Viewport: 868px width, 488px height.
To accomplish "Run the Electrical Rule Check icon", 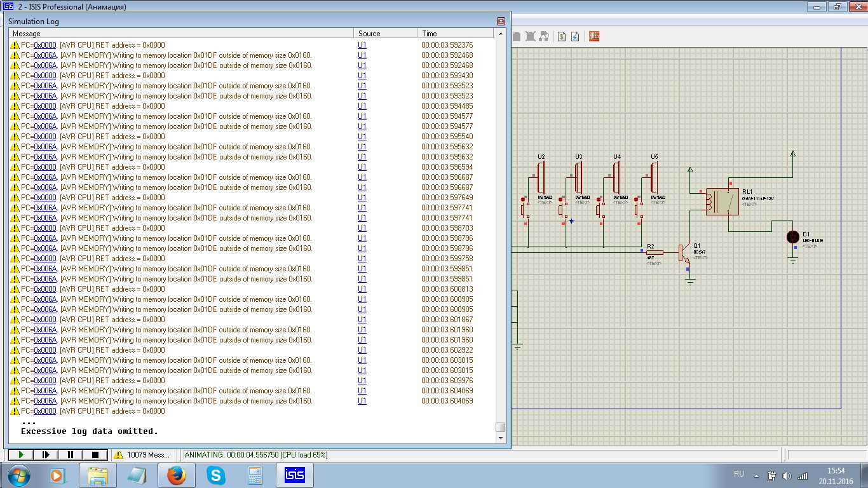I will coord(575,36).
